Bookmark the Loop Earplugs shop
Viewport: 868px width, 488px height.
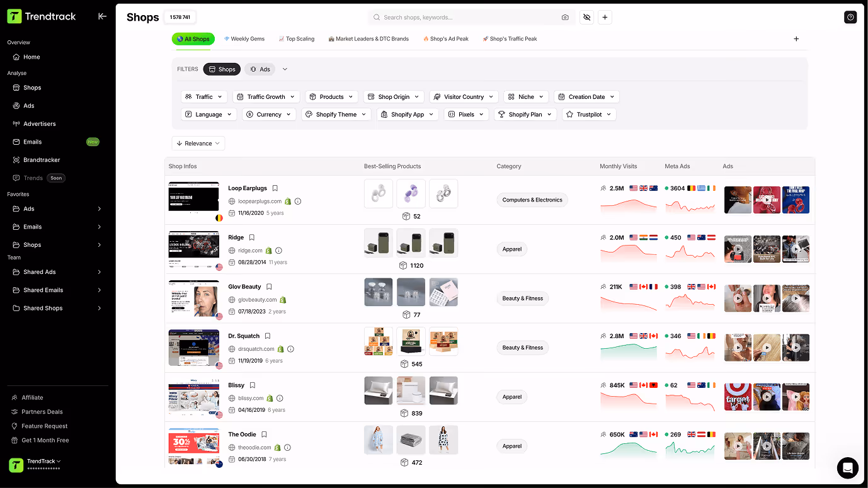click(275, 188)
